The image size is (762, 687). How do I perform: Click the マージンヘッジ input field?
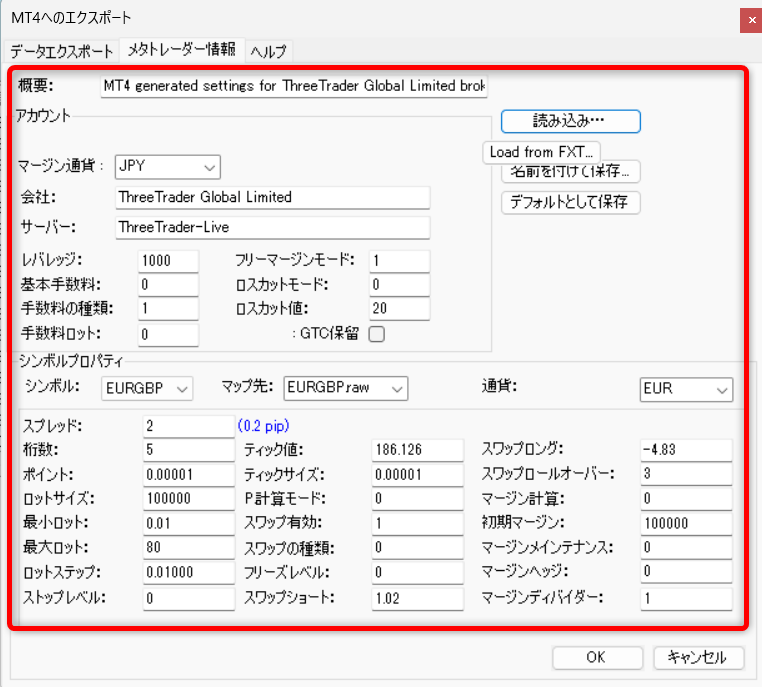[x=686, y=571]
